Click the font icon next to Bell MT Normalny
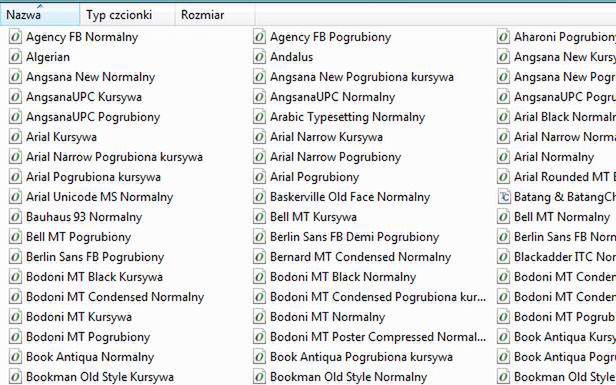The height and width of the screenshot is (385, 616). pyautogui.click(x=503, y=217)
